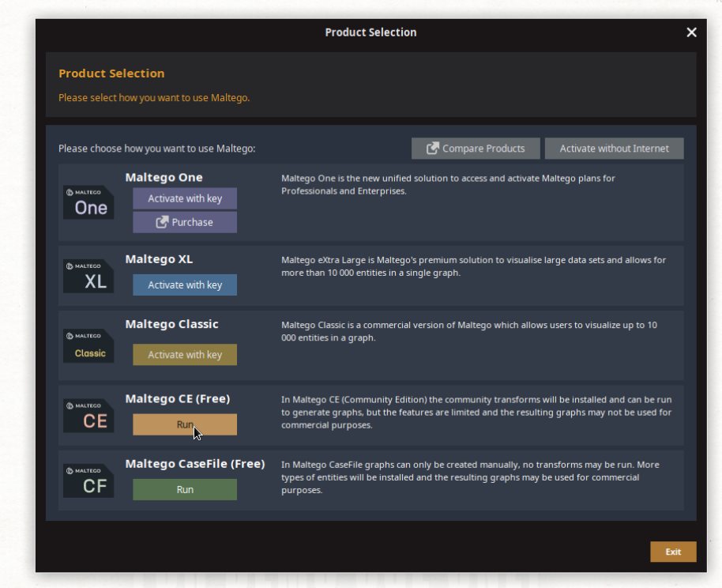Click the Maltego CaseFile CF logo

[x=88, y=481]
